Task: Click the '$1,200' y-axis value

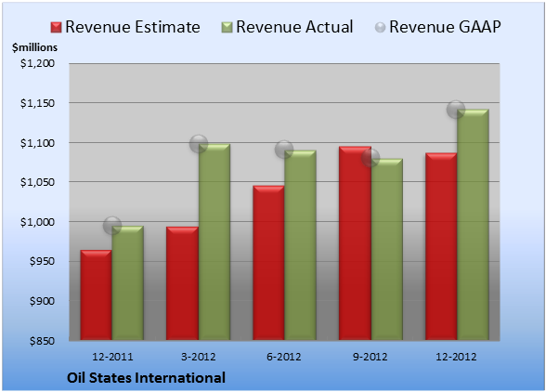Action: click(x=37, y=63)
